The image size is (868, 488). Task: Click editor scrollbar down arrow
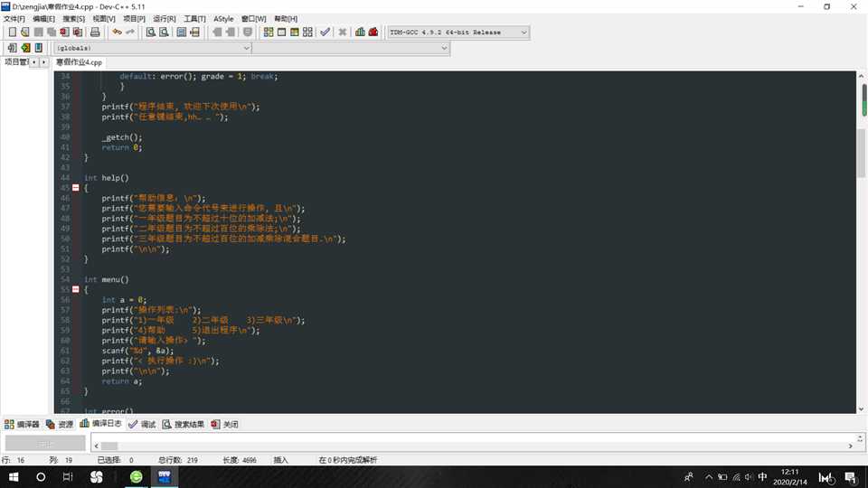(862, 408)
